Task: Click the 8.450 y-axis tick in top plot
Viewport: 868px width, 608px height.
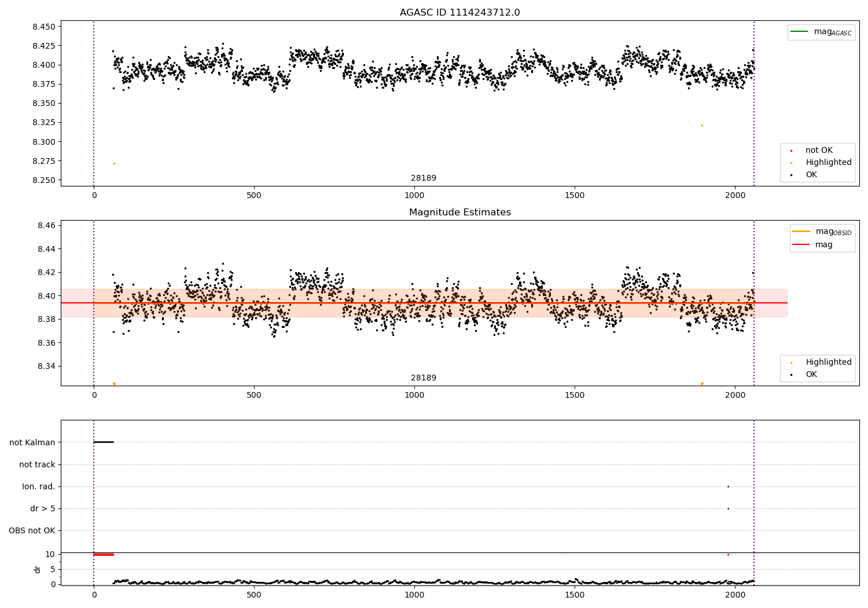Action: click(x=43, y=27)
